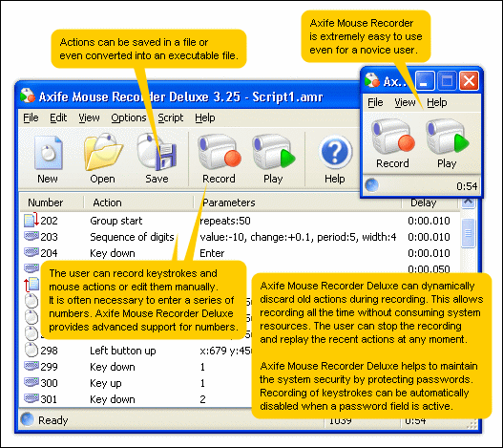
Task: Click Record icon in the small Ax.. window
Action: (x=393, y=137)
